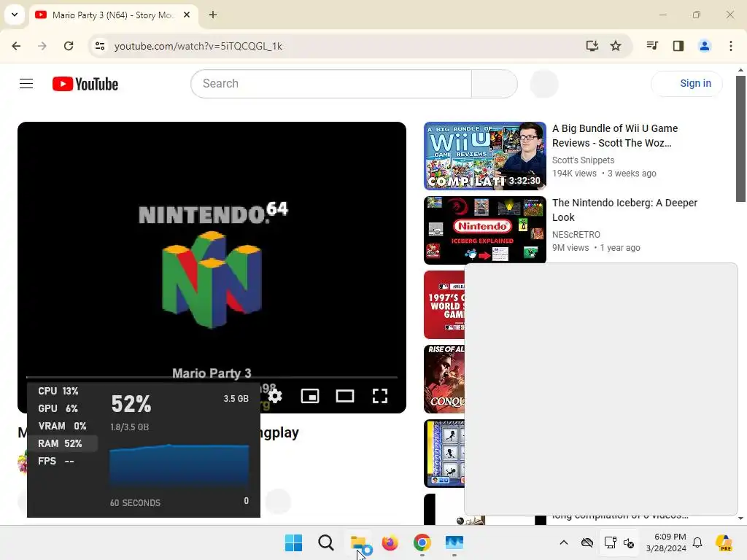Open the video player settings gear
The image size is (747, 560).
point(275,396)
